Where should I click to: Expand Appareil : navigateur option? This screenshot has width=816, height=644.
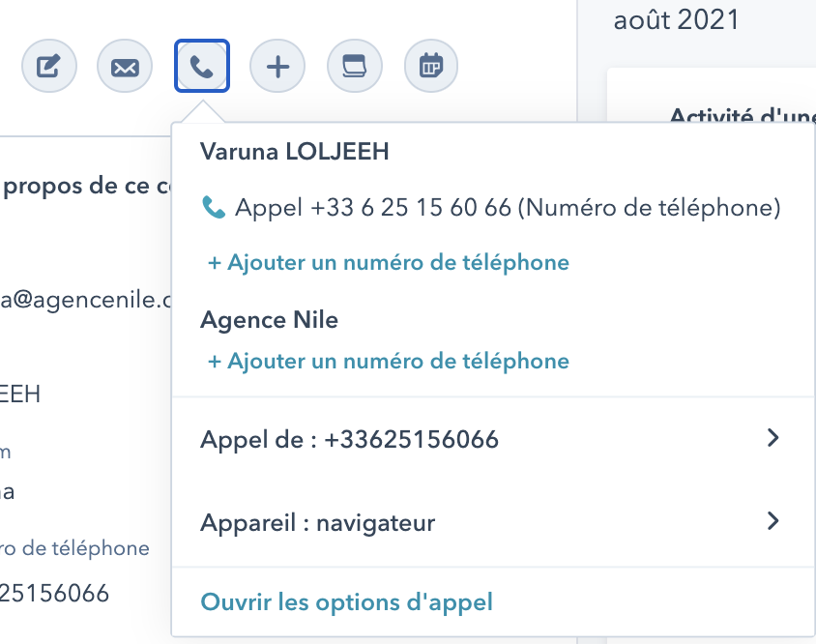[493, 522]
